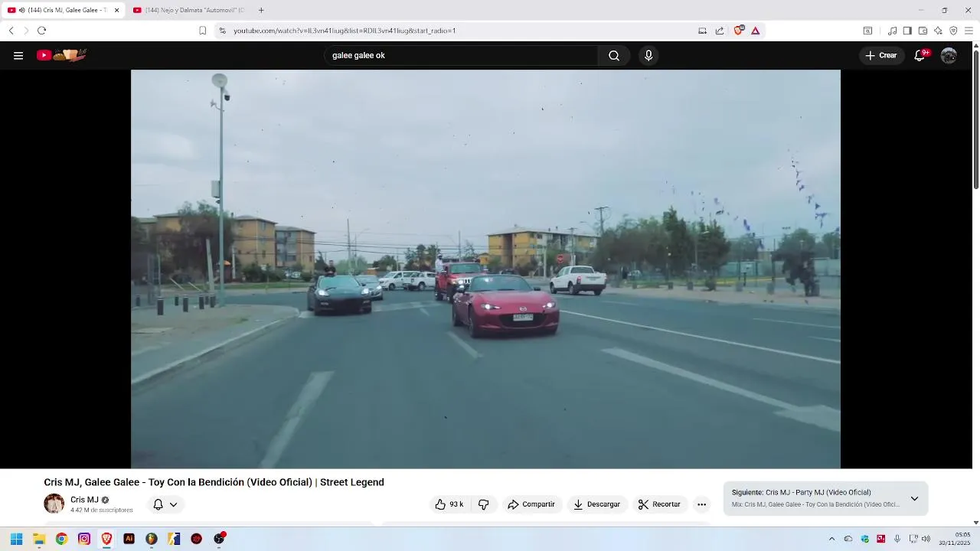The image size is (980, 551).
Task: Click the video title text
Action: tap(214, 482)
